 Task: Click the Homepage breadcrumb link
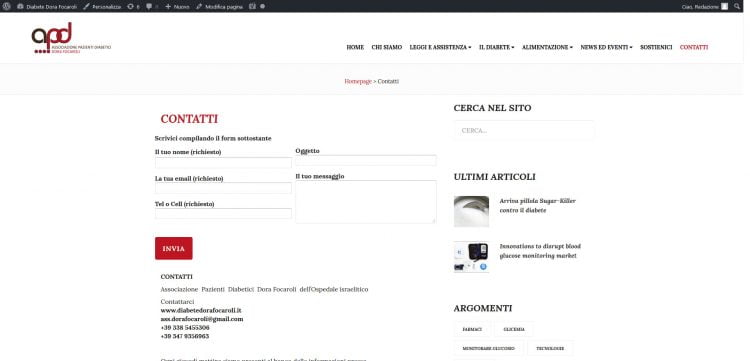tap(358, 81)
